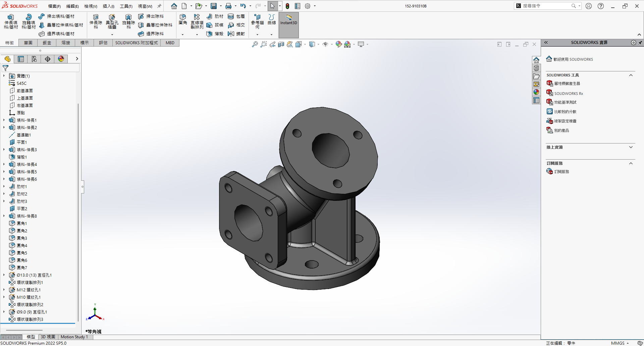Open the Fillet tool dropdown arrow
The image size is (644, 346).
click(183, 34)
